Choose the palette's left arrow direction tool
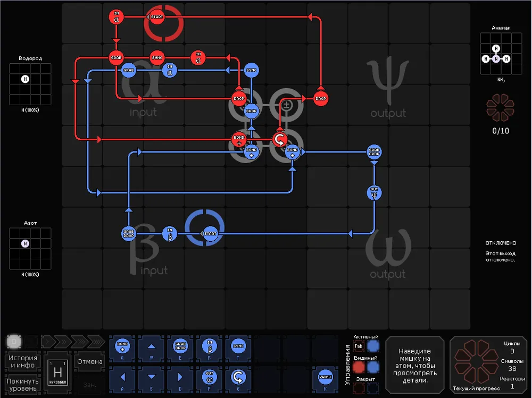The image size is (532, 398). point(122,377)
